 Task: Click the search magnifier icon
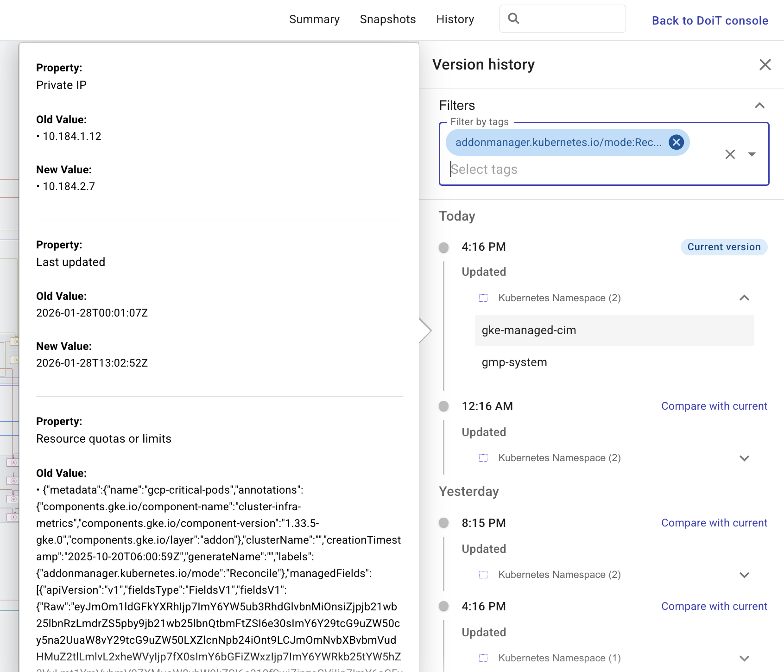tap(514, 19)
